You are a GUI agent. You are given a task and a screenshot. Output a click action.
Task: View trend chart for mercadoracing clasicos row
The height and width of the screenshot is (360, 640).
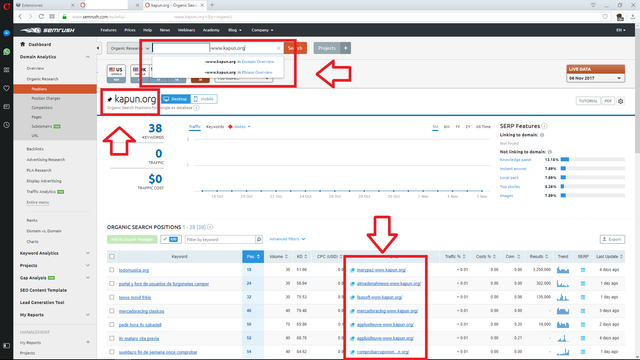click(x=563, y=311)
